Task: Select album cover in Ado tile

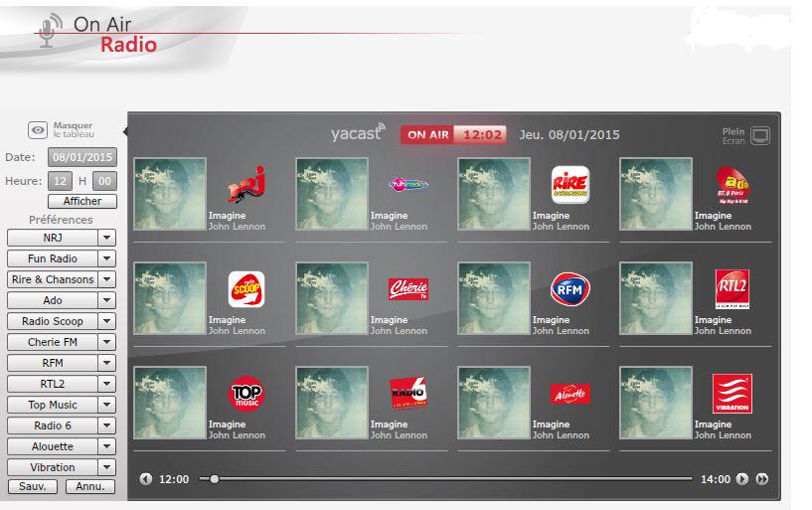Action: [656, 194]
